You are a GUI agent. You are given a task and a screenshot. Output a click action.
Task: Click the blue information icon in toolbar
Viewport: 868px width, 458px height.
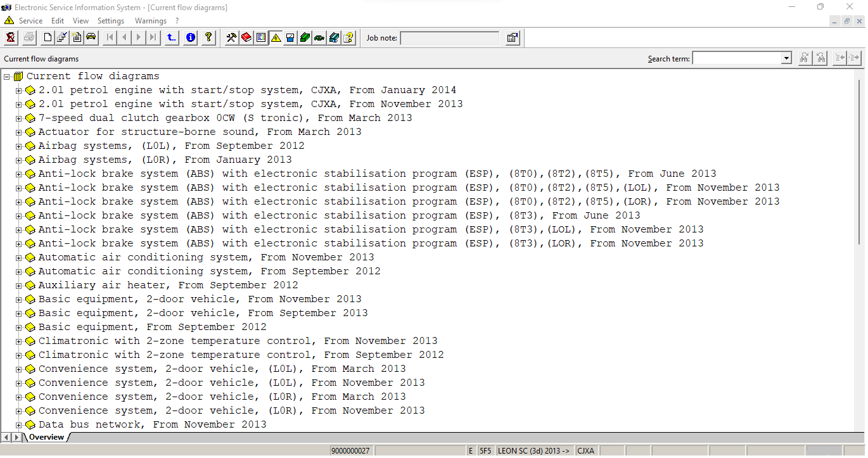190,38
